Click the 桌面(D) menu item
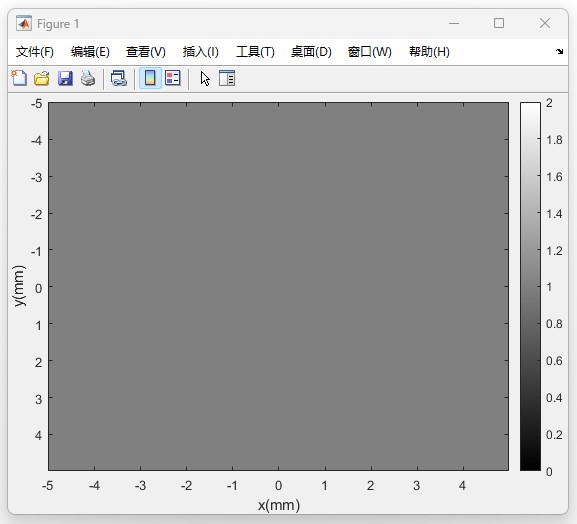 point(311,52)
